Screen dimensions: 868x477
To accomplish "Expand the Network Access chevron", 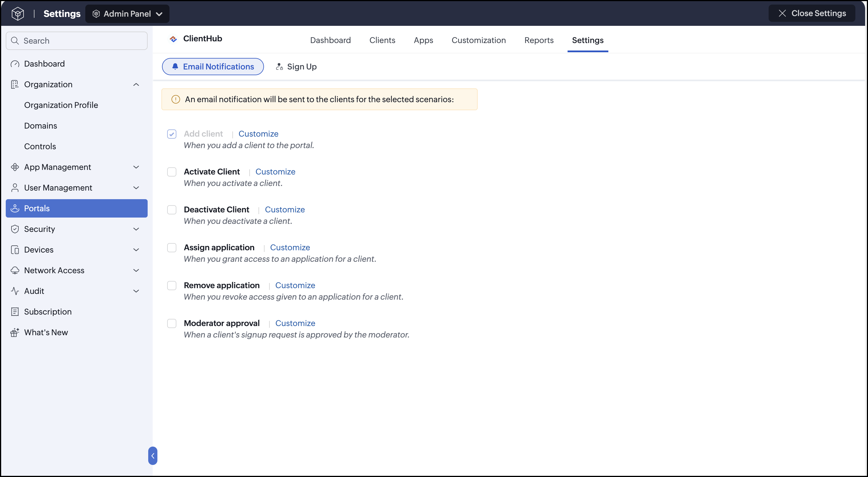I will (x=136, y=271).
